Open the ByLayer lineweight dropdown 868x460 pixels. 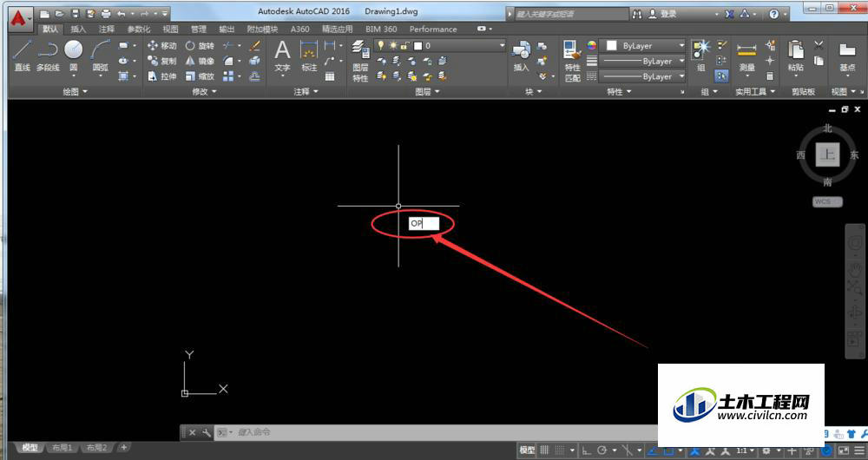pyautogui.click(x=642, y=62)
